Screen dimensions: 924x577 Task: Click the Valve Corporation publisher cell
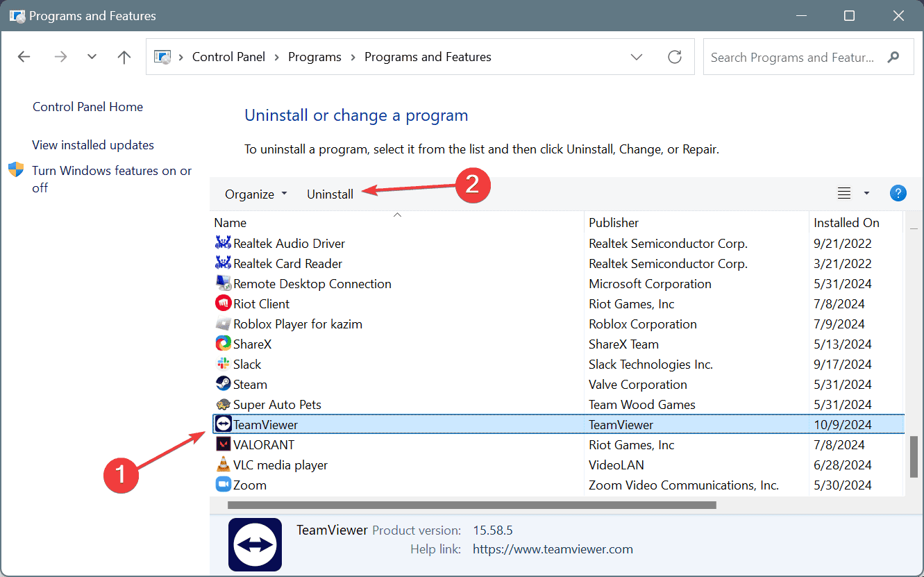(x=638, y=384)
